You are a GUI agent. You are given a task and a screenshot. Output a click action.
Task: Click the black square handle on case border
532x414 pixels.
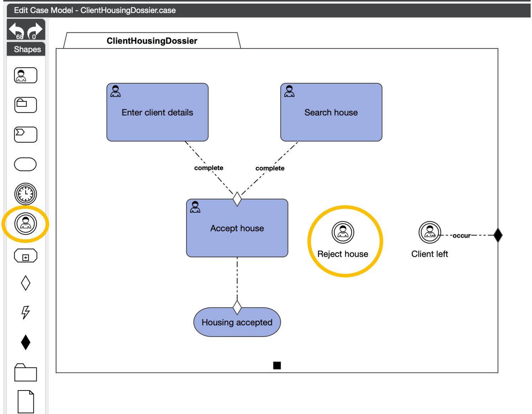click(x=277, y=365)
